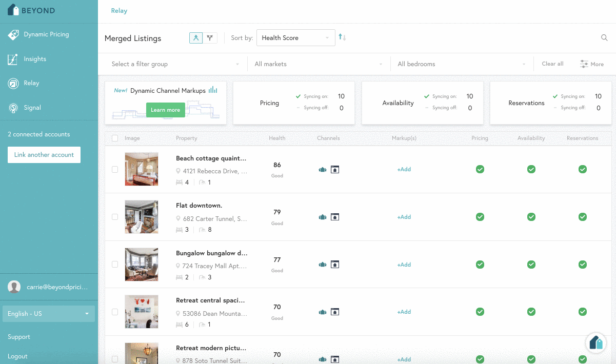Go to Insights in the sidebar

tap(34, 59)
